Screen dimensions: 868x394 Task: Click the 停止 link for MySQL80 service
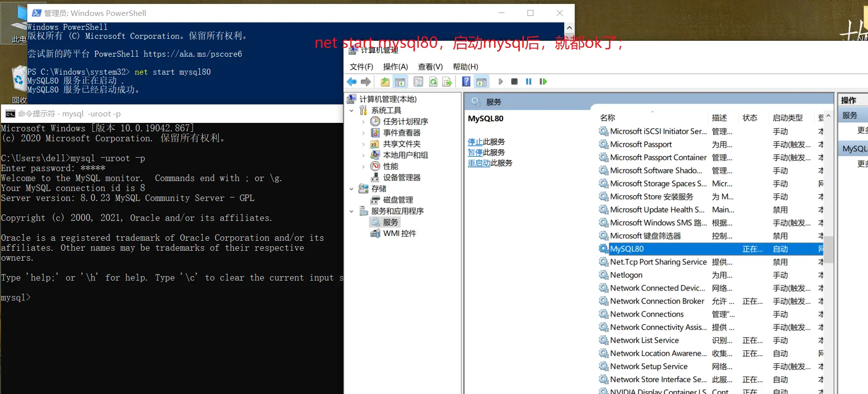475,142
